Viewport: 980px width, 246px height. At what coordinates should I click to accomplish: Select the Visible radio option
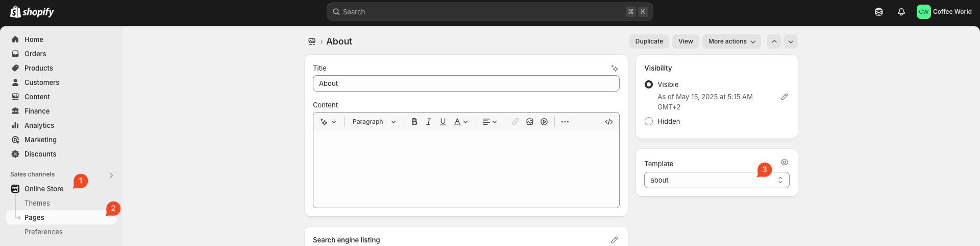649,84
